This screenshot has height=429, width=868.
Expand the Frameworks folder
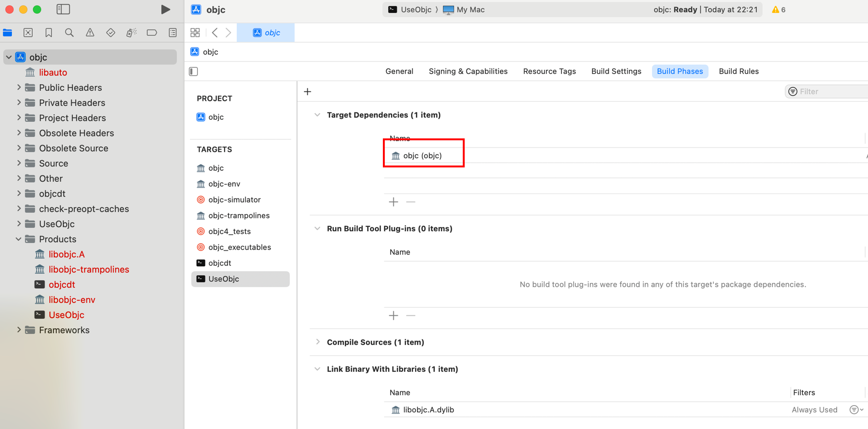[x=19, y=330]
